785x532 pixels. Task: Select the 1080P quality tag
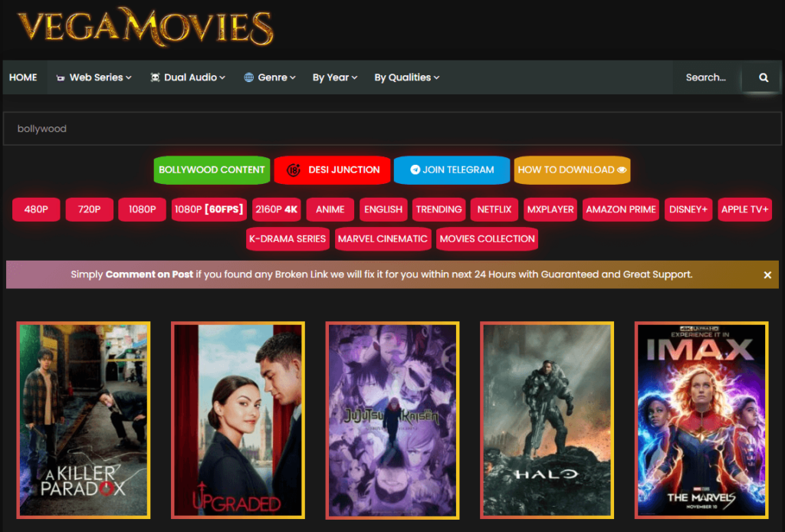click(142, 209)
